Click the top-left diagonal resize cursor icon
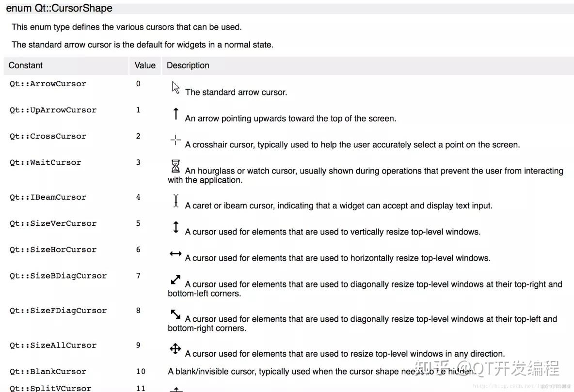 (175, 314)
